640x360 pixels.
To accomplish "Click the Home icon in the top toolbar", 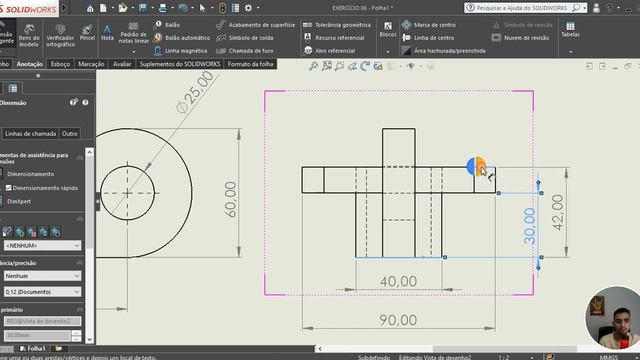I will 90,8.
